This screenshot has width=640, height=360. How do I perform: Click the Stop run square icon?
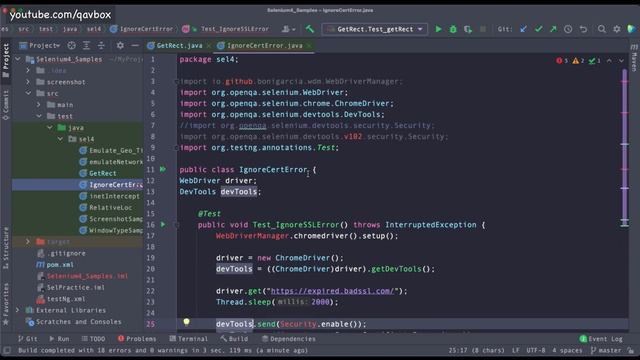[483, 29]
